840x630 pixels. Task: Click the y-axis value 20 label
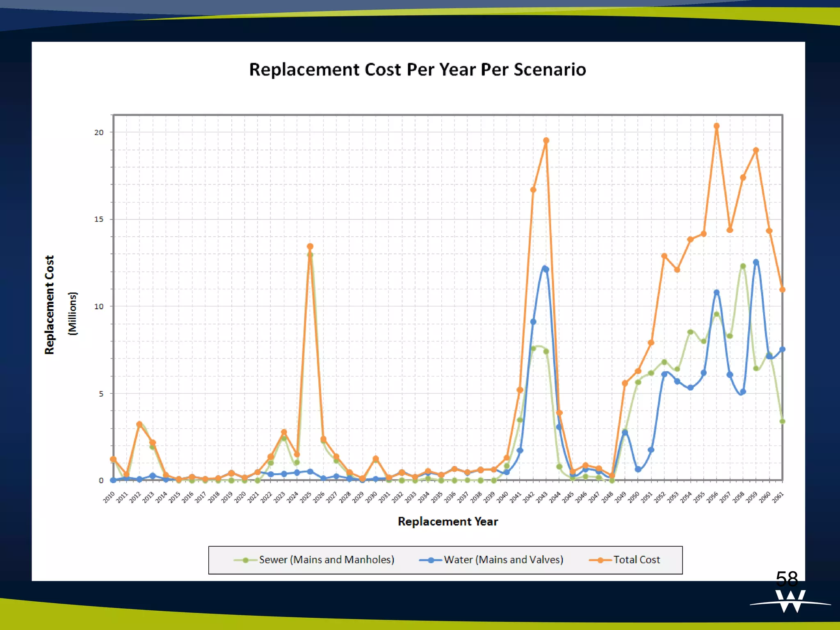click(99, 132)
